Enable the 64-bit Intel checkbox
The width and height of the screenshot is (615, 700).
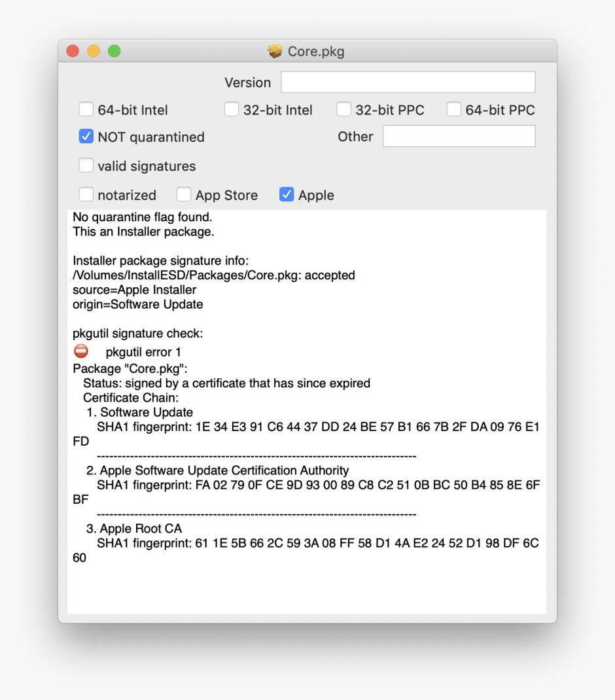point(86,109)
